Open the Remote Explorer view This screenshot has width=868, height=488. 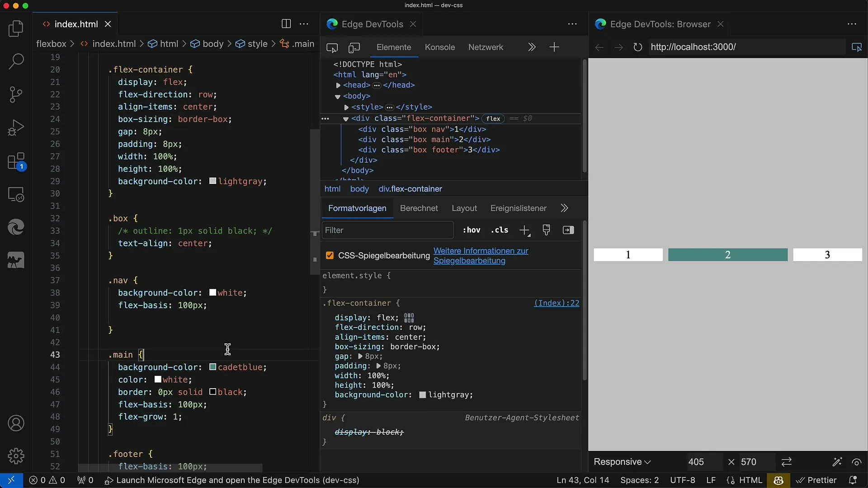[16, 194]
